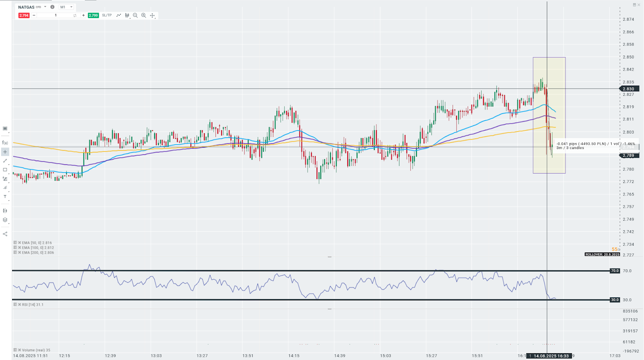Select the rectangle shape drawing tool
The image size is (644, 360).
click(5, 170)
